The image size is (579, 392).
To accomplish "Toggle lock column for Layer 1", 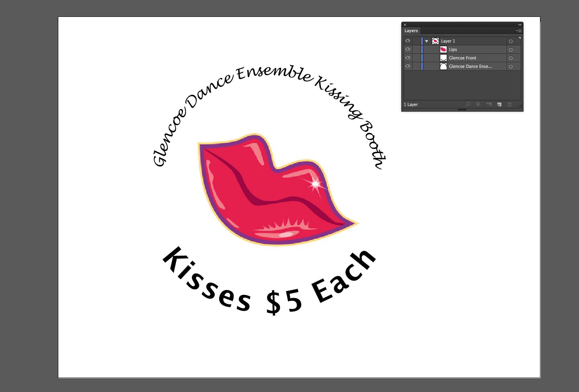I will coord(416,41).
